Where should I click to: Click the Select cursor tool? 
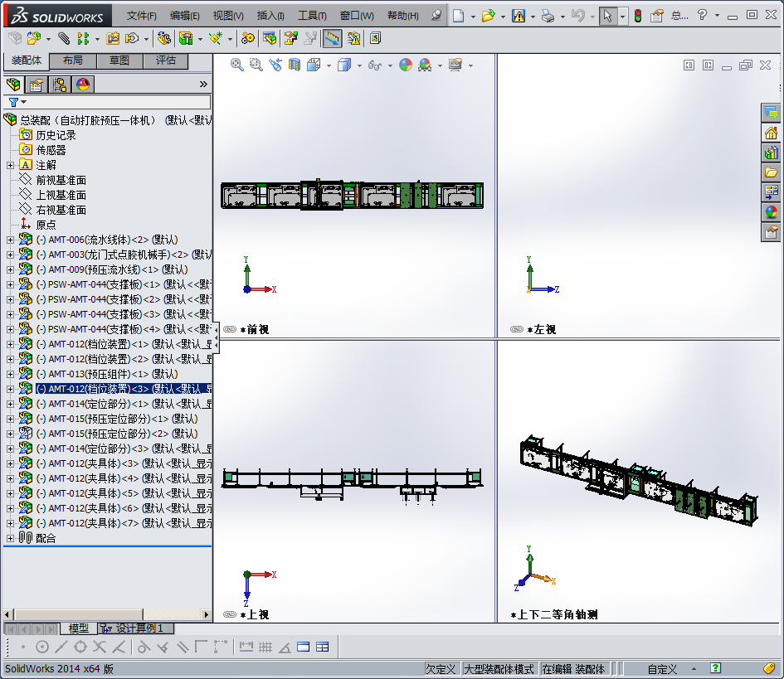(x=607, y=16)
